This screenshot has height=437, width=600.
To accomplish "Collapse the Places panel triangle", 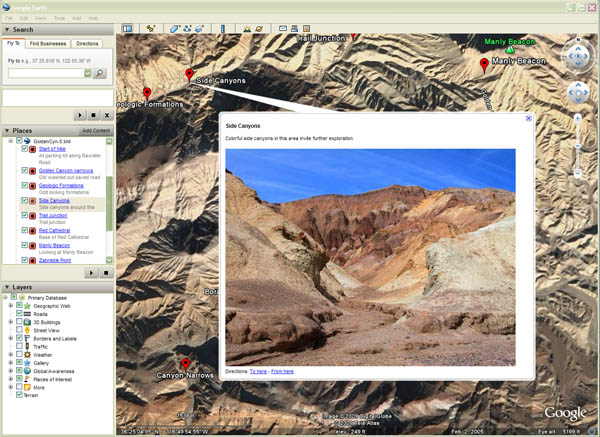I will tap(7, 131).
